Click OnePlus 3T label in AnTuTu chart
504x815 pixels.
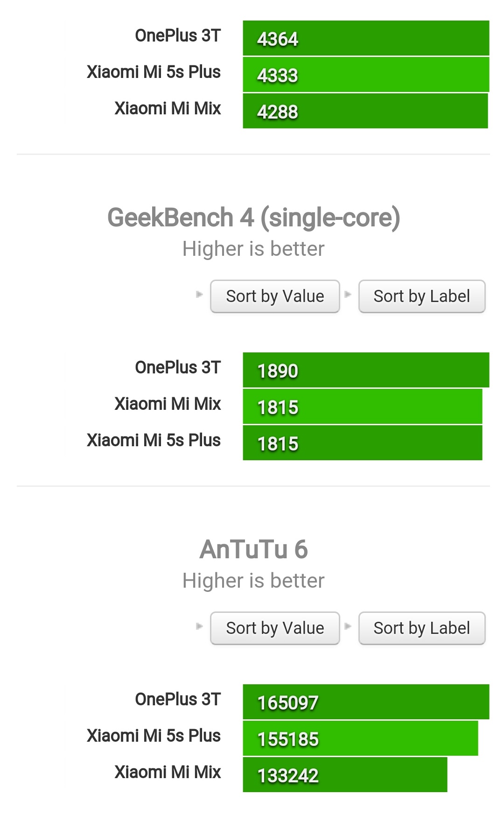tap(178, 699)
